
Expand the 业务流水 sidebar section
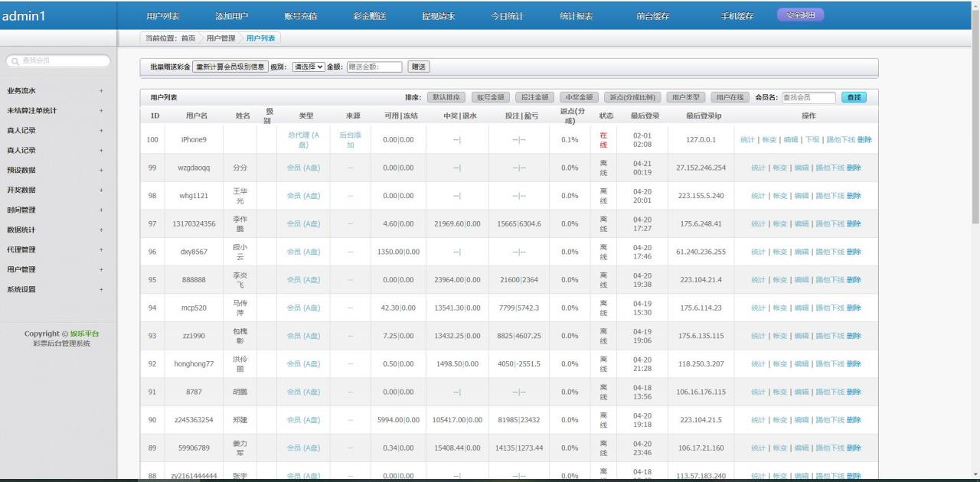click(100, 91)
